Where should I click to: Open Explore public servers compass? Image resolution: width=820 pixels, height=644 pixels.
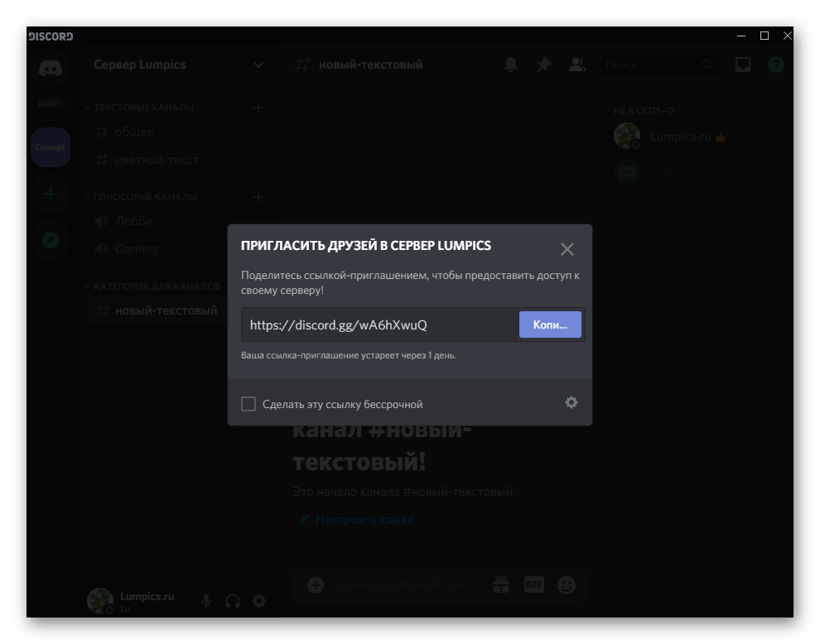[51, 240]
